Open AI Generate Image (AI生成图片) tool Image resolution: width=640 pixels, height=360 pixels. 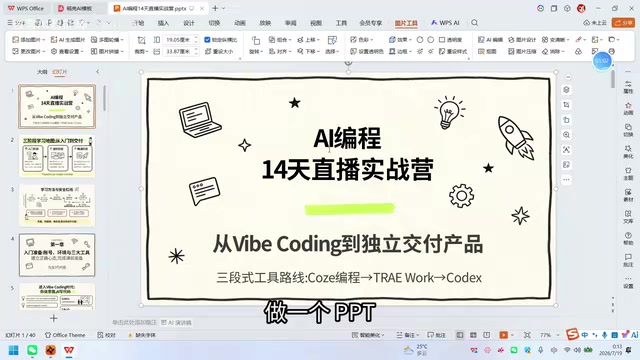click(68, 40)
